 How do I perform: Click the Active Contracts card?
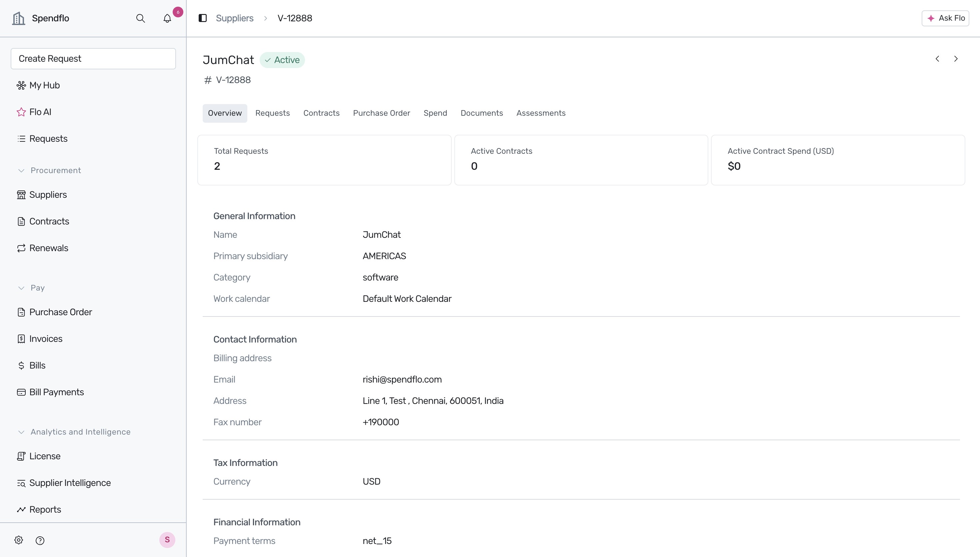pos(581,160)
